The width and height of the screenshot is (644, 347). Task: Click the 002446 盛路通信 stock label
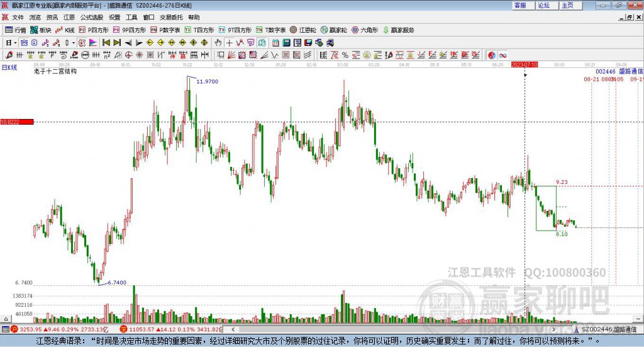[x=619, y=72]
